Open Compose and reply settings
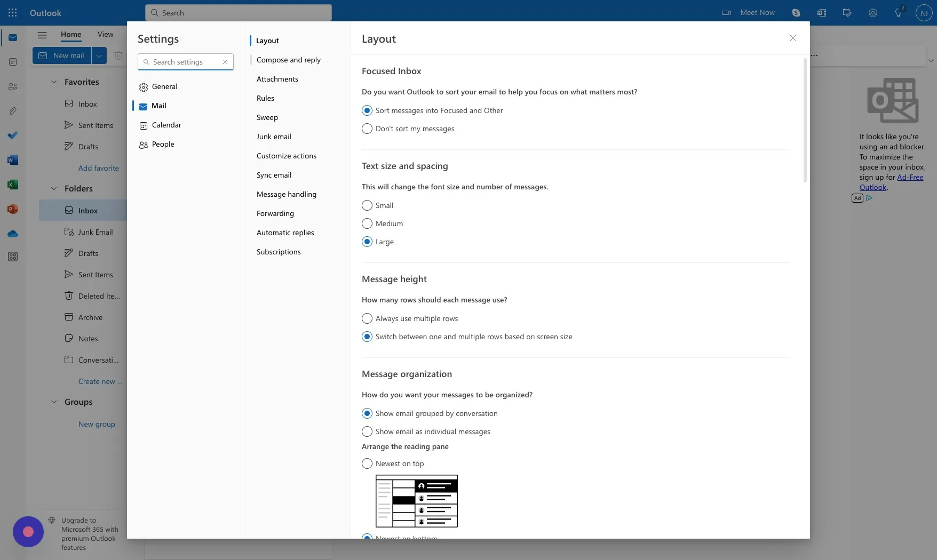Viewport: 937px width, 560px height. tap(289, 60)
